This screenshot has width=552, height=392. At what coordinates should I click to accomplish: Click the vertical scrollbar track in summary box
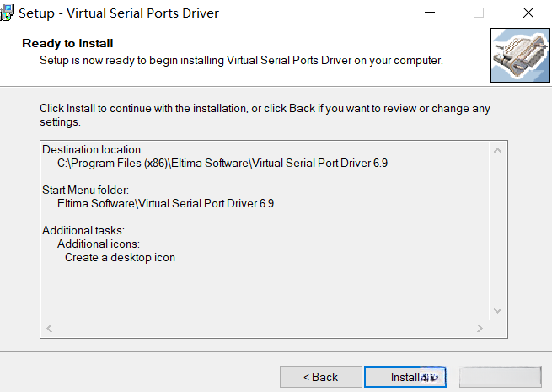pyautogui.click(x=497, y=229)
